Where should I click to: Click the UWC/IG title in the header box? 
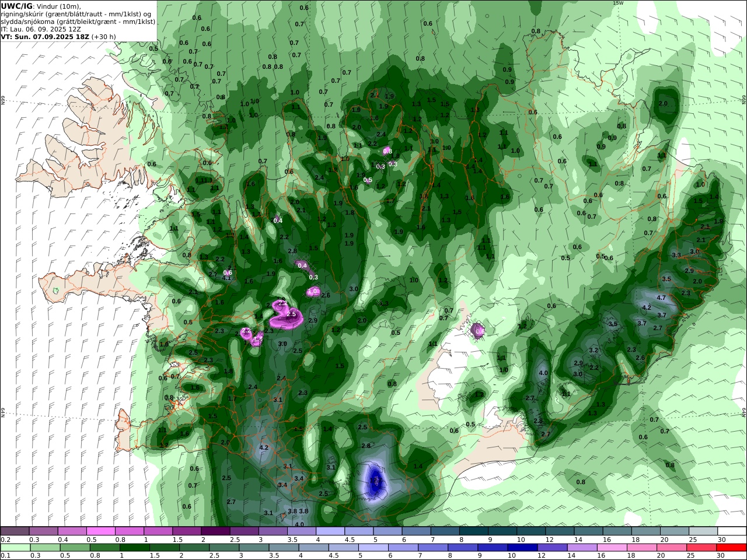click(x=16, y=6)
